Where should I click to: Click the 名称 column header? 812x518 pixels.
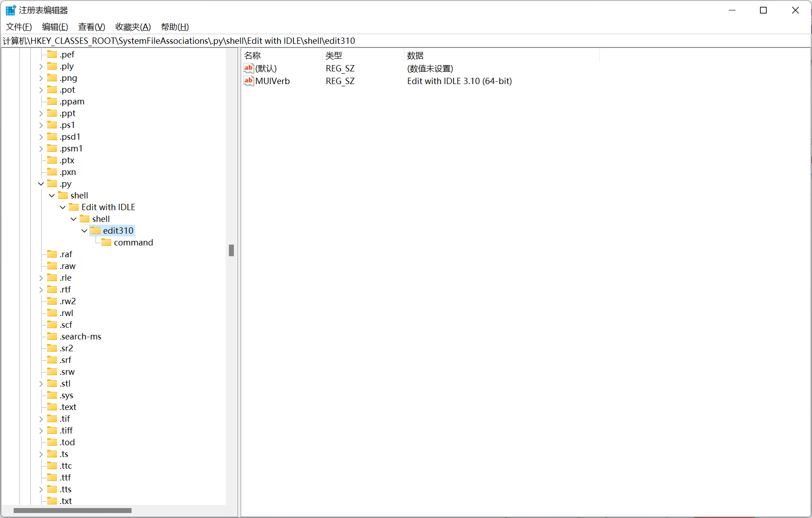pos(252,55)
